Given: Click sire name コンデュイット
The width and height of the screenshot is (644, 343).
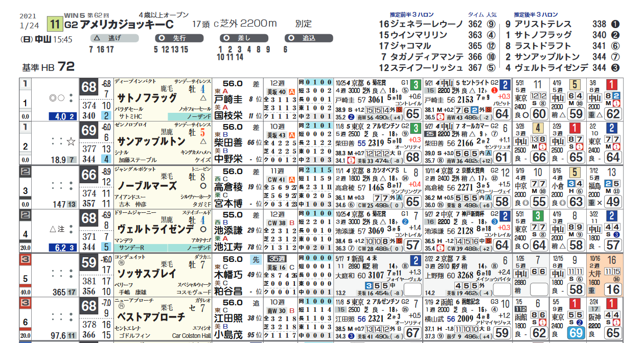Looking at the screenshot, I should click(x=129, y=257).
